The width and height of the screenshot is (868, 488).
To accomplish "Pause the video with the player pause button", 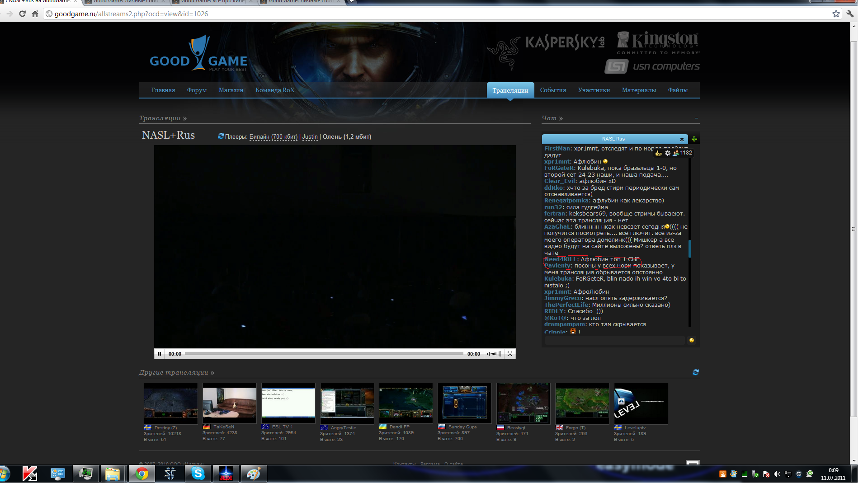I will pyautogui.click(x=159, y=354).
